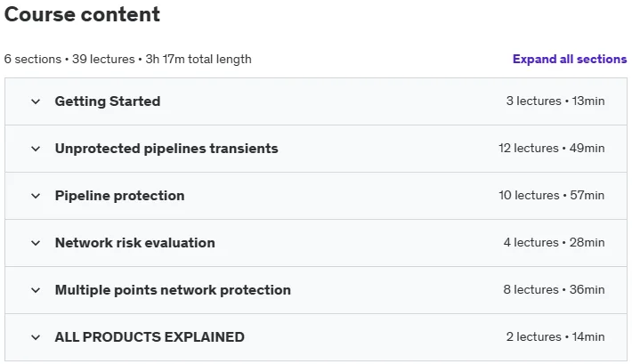
Task: Click the '6 sections • 39 lectures' summary text
Action: pos(69,59)
